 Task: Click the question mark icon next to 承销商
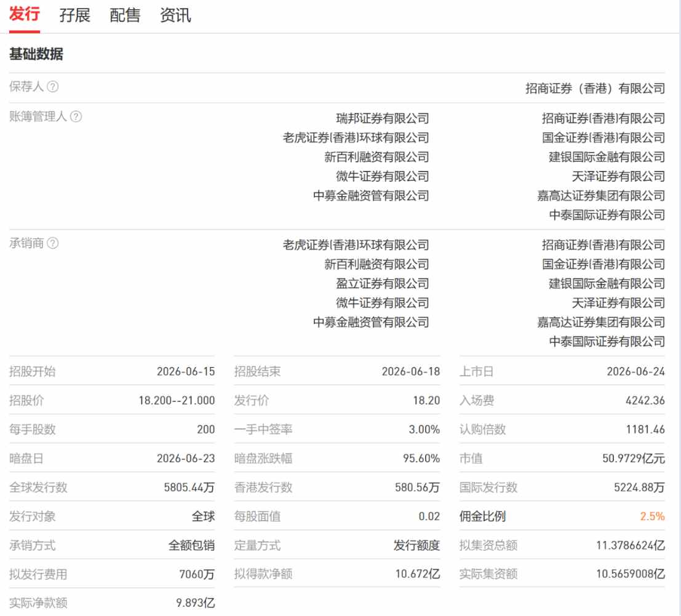pyautogui.click(x=52, y=243)
